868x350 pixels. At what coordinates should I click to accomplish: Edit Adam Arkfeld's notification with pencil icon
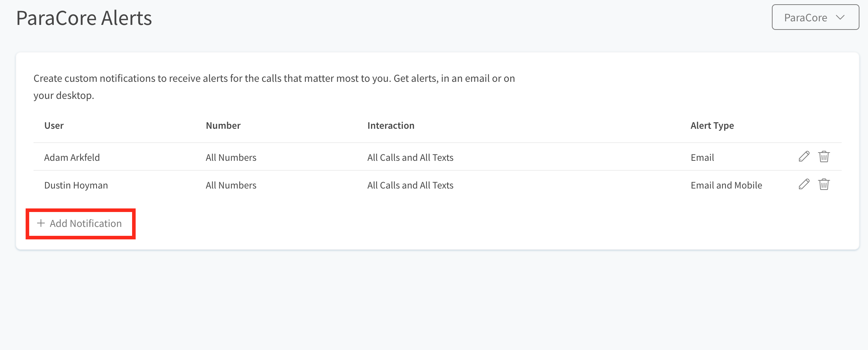[804, 157]
